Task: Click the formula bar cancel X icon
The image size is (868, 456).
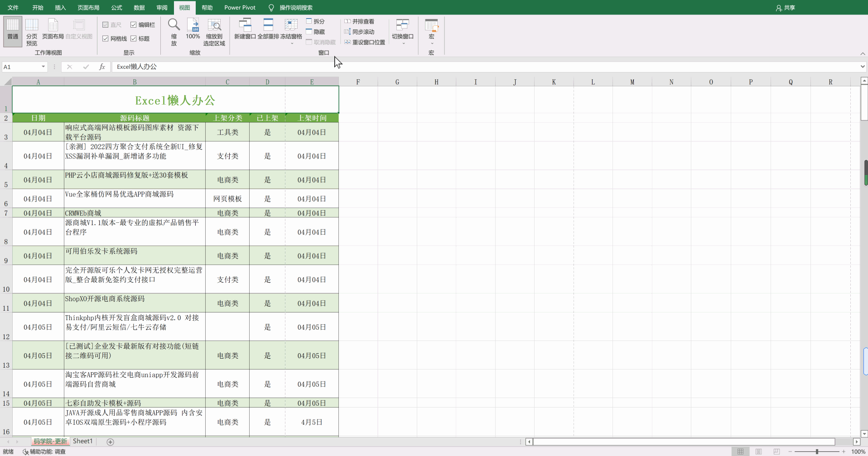Action: [69, 67]
